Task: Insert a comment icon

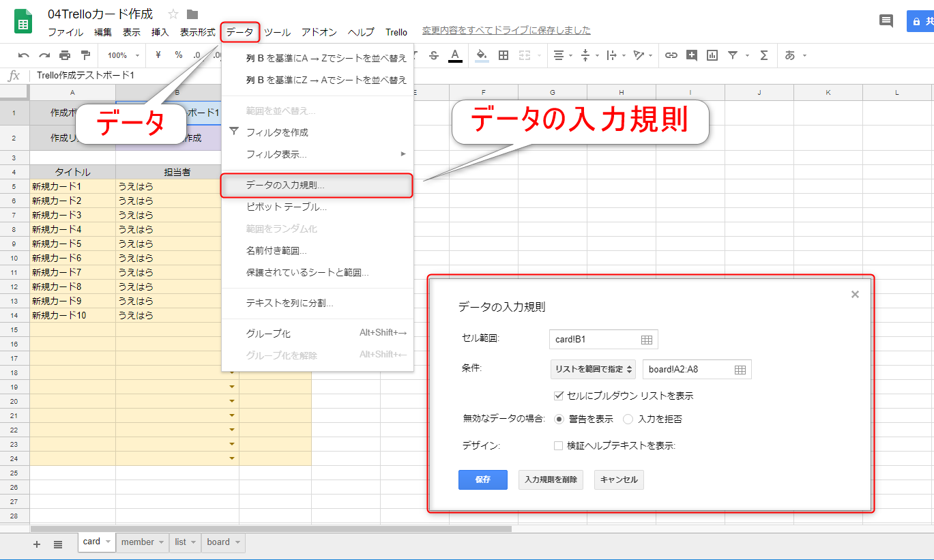Action: (x=692, y=55)
